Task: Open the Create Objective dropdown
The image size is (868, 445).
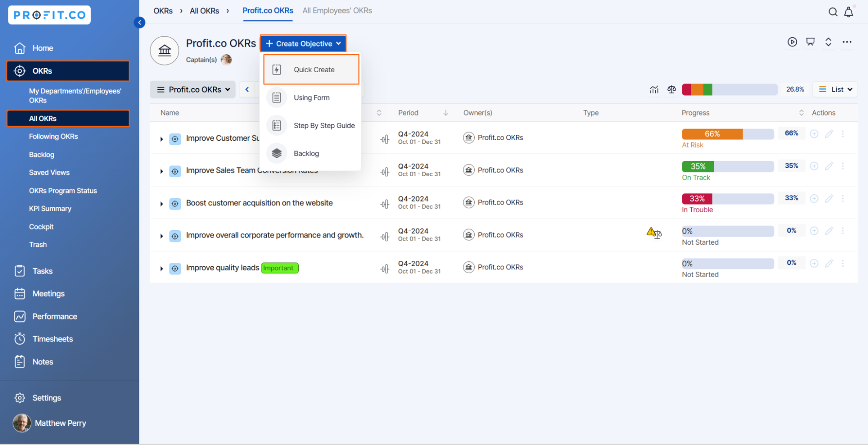Action: [x=303, y=43]
